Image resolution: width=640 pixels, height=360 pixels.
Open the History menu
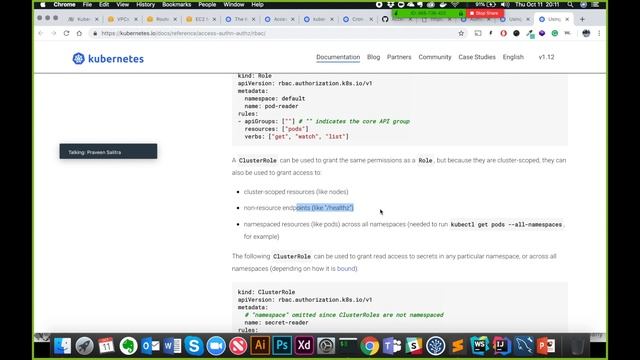point(145,4)
